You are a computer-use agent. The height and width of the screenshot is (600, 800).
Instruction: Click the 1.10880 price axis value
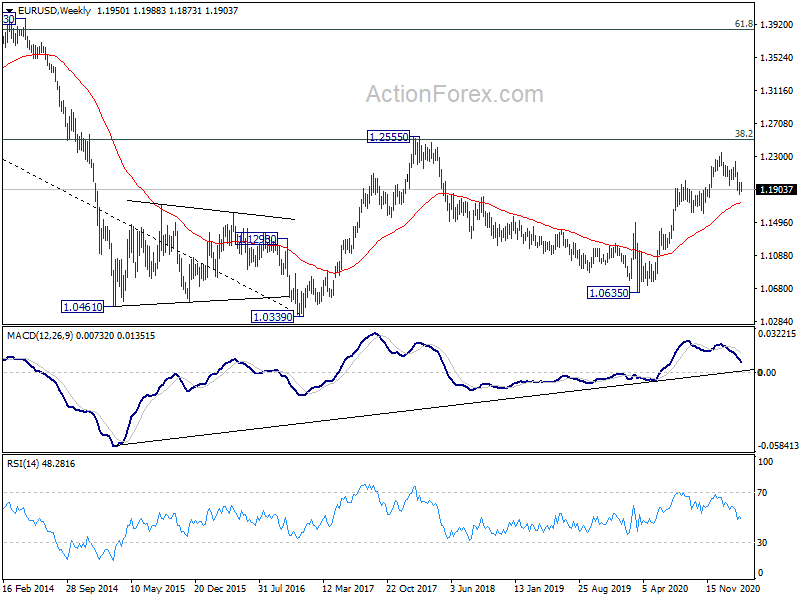pos(777,256)
